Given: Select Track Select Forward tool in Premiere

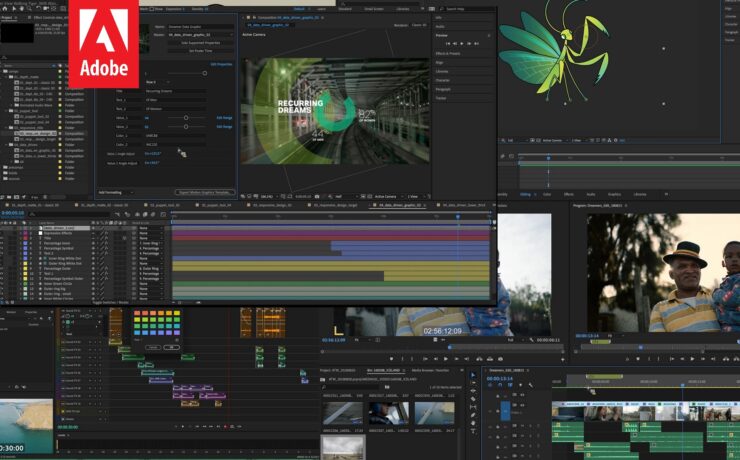Looking at the screenshot, I should (x=473, y=383).
